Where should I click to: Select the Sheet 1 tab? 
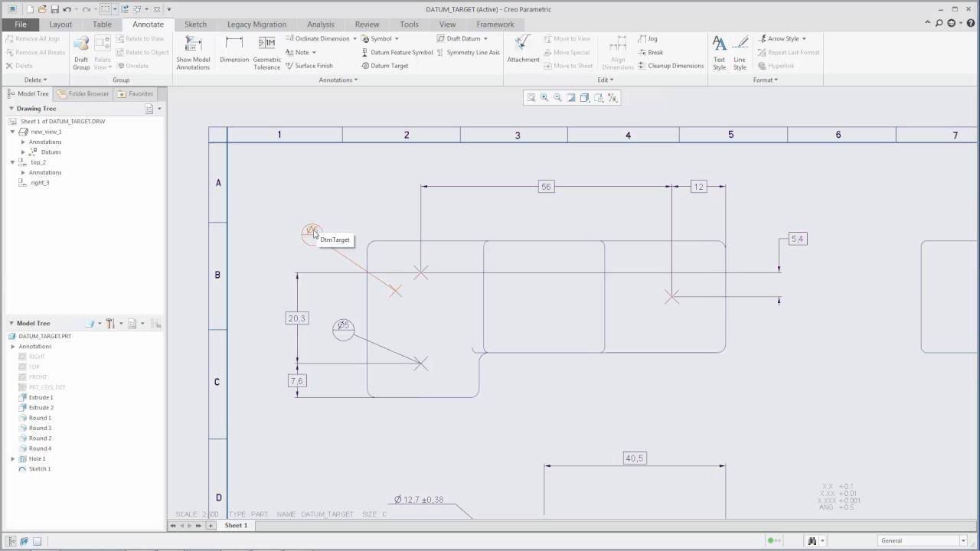[236, 526]
